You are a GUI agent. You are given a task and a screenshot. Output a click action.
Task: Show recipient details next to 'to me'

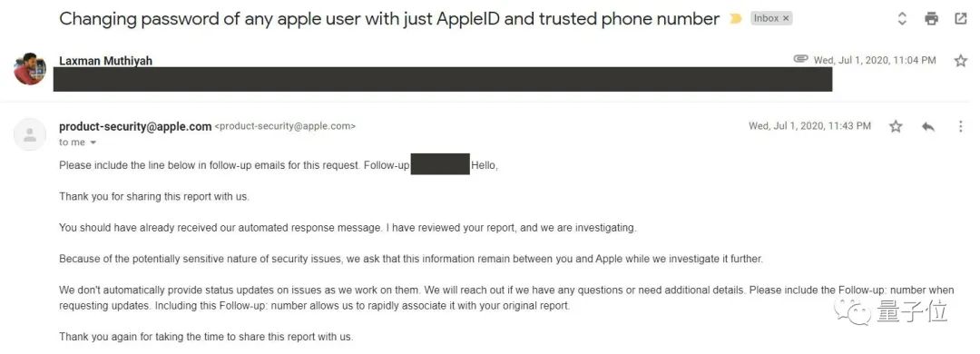point(93,143)
